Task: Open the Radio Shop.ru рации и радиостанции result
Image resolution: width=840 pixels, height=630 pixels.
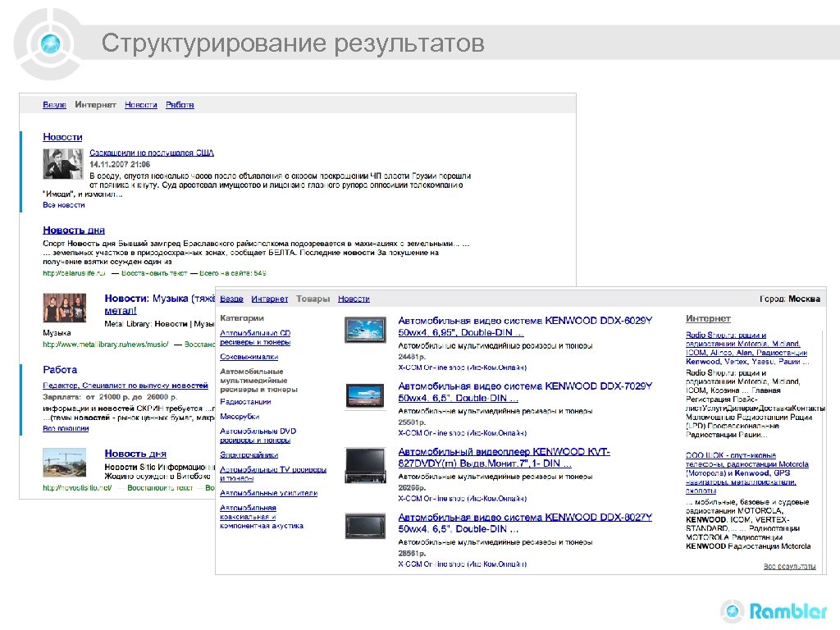Action: tap(747, 348)
